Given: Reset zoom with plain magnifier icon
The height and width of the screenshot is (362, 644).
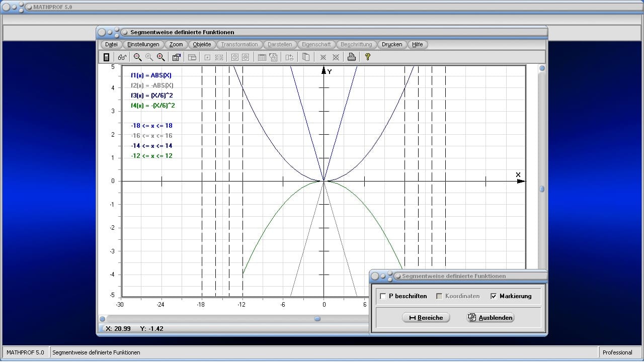Looking at the screenshot, I should [x=149, y=57].
